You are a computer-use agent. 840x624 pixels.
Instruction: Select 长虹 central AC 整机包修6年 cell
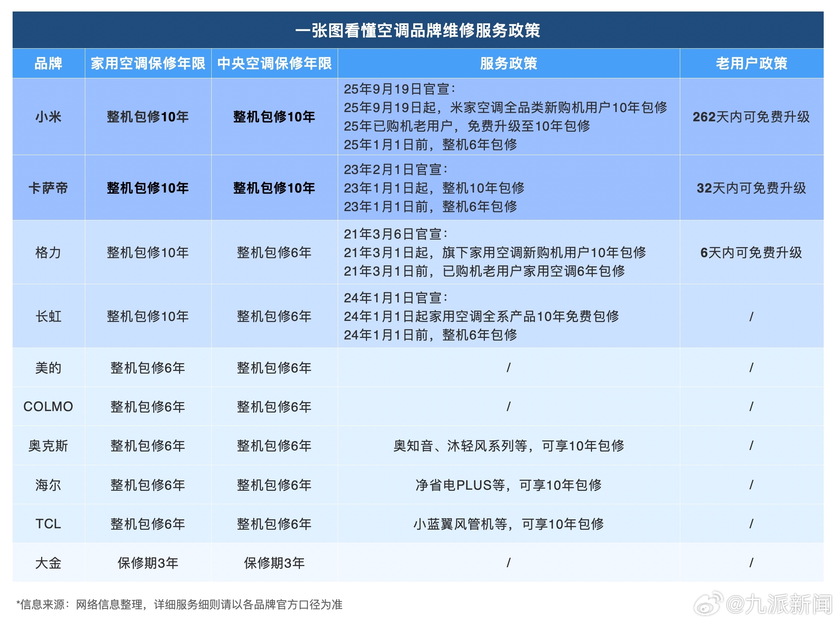[x=274, y=316]
